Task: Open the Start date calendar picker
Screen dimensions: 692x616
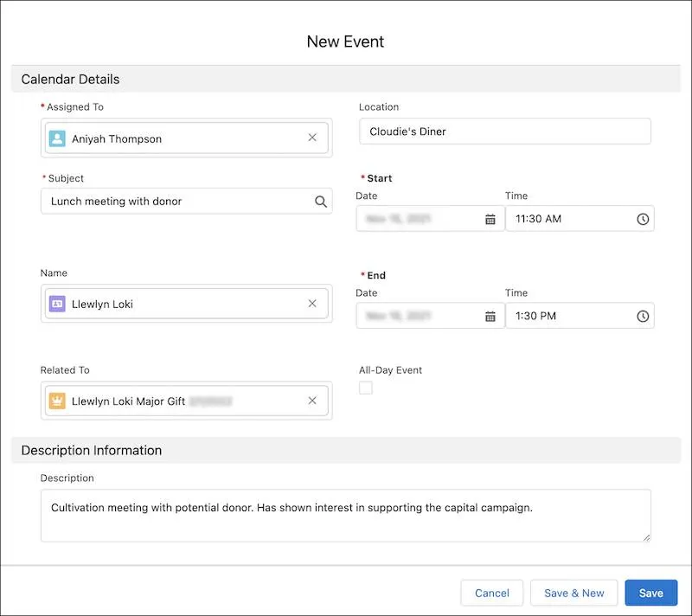Action: pos(490,219)
